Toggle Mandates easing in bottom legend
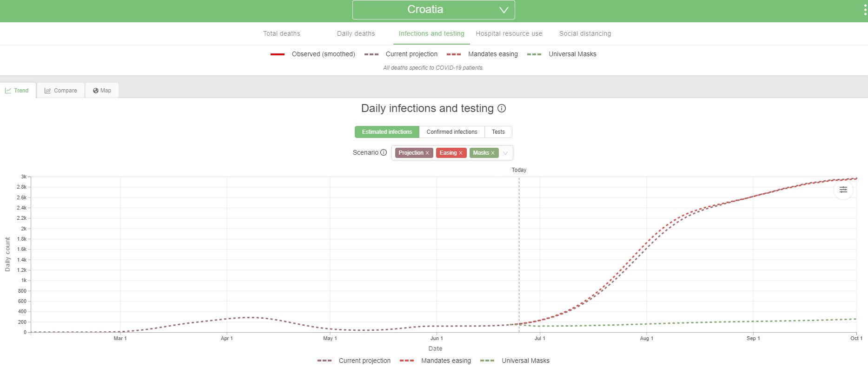This screenshot has width=868, height=374. pyautogui.click(x=445, y=361)
